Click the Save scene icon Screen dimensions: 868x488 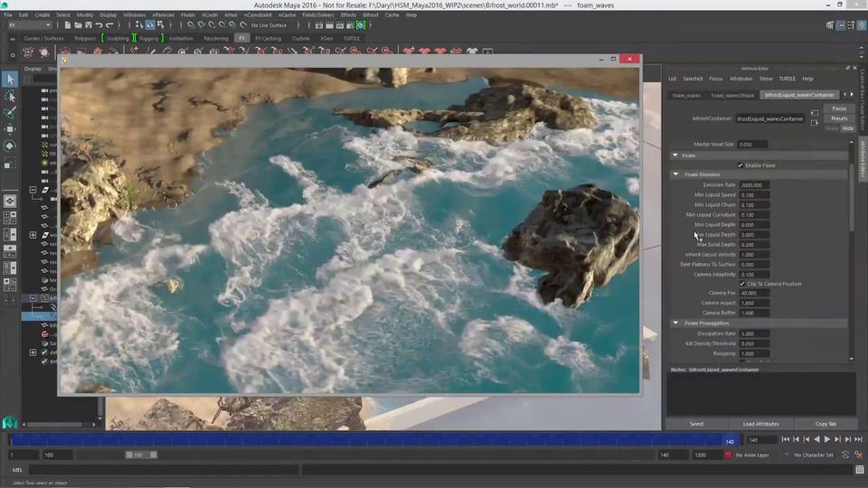pyautogui.click(x=90, y=25)
